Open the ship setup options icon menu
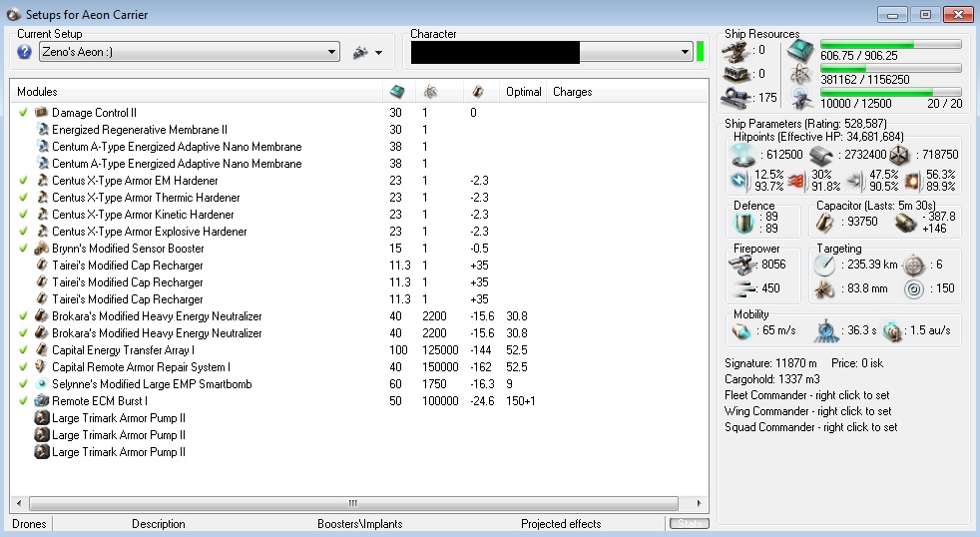 367,53
